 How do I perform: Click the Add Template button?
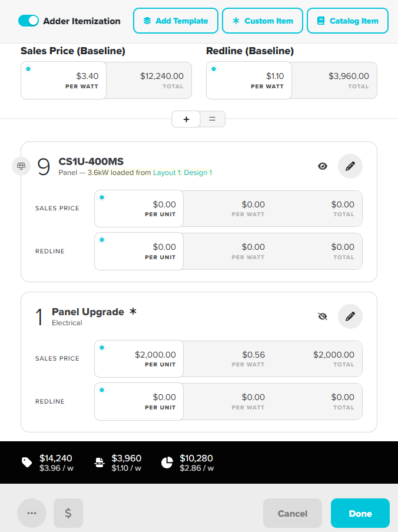coord(175,21)
